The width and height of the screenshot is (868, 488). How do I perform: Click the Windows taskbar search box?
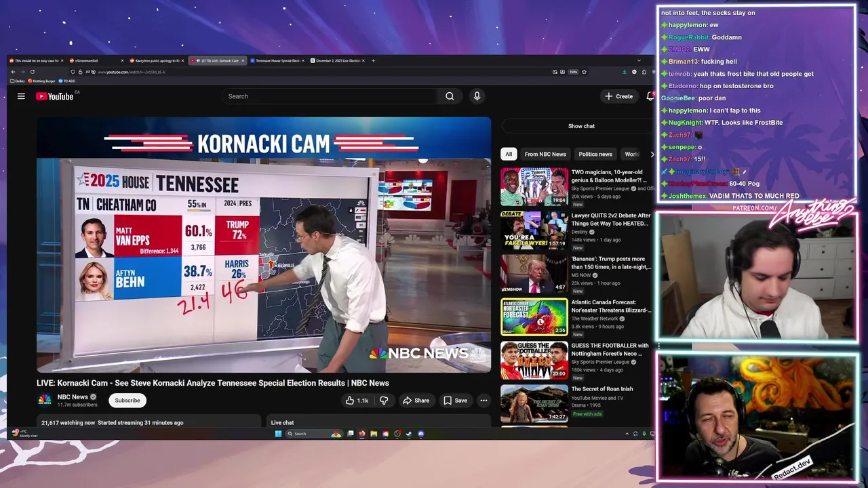click(314, 434)
